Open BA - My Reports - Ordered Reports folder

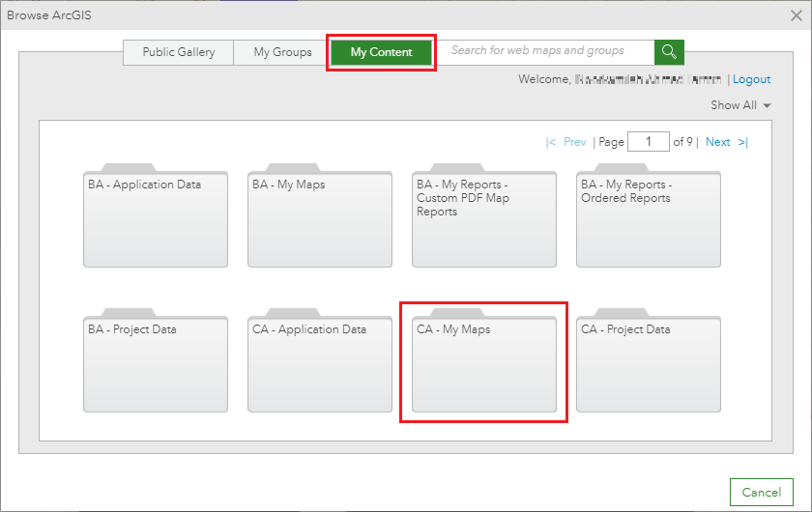(649, 215)
